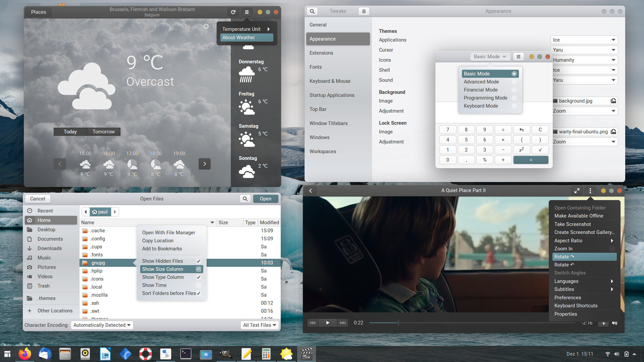The image size is (644, 362).
Task: Click the calculator backspace undo key
Action: click(522, 130)
